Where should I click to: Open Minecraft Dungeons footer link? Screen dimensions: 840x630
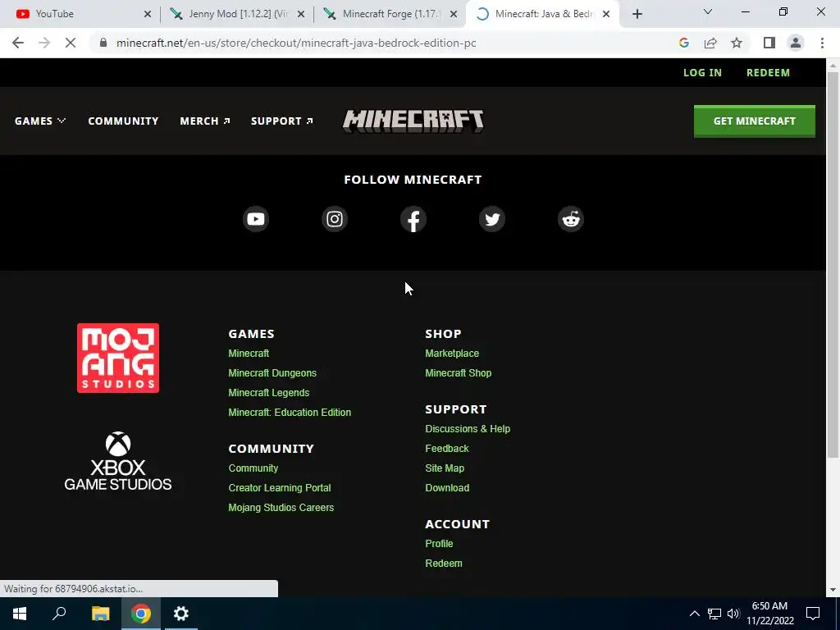272,373
